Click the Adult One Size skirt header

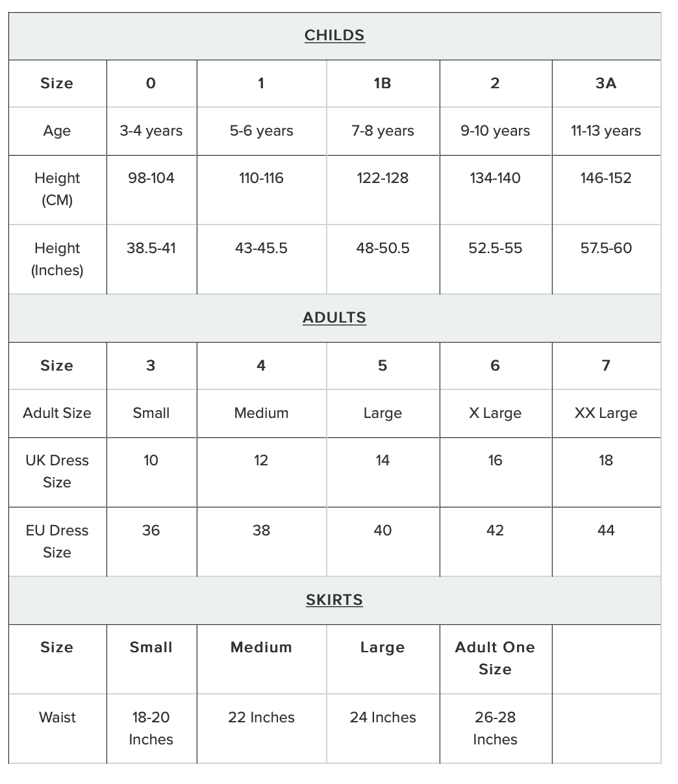tap(495, 658)
